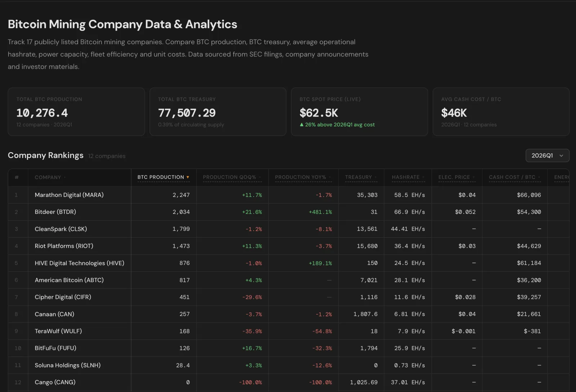The height and width of the screenshot is (392, 576).
Task: Sort table by BTC Production column header
Action: (163, 177)
